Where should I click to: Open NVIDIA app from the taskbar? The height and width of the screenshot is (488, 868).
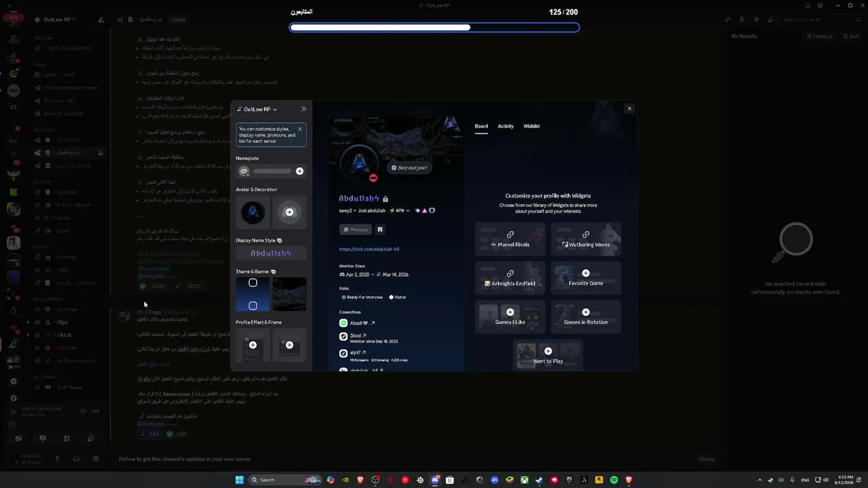[x=345, y=480]
